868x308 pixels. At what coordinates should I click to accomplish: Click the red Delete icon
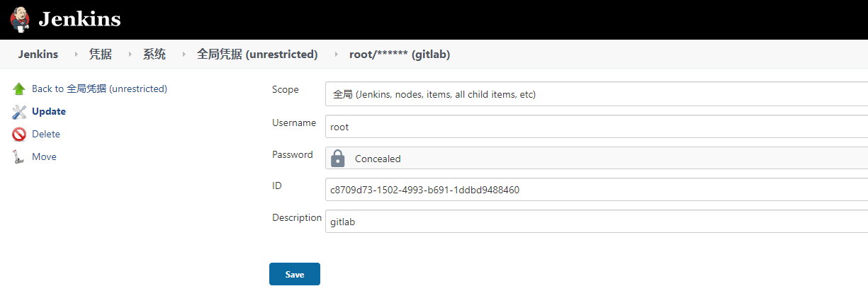[x=19, y=135]
